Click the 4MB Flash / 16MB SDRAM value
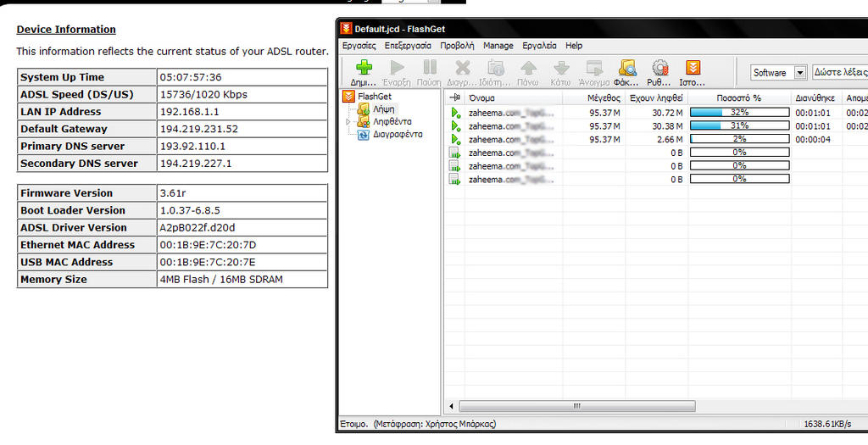This screenshot has height=445, width=868. point(221,280)
